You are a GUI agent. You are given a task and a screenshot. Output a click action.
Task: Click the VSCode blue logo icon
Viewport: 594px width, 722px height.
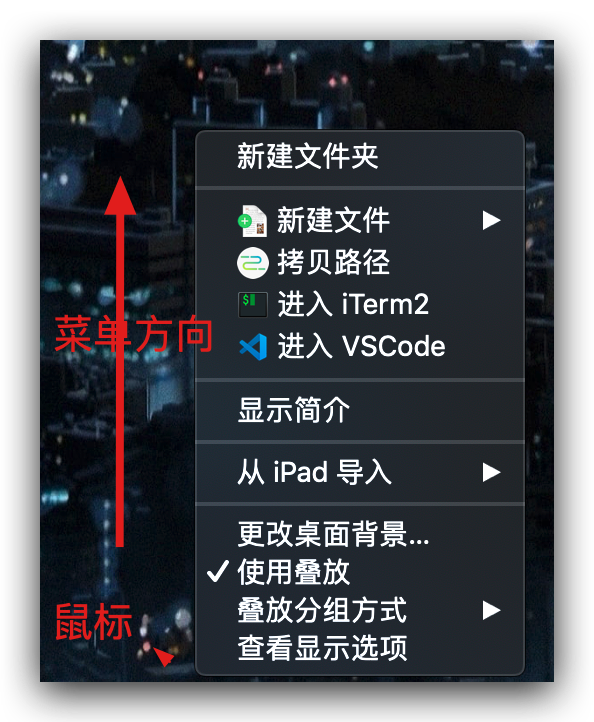[253, 346]
